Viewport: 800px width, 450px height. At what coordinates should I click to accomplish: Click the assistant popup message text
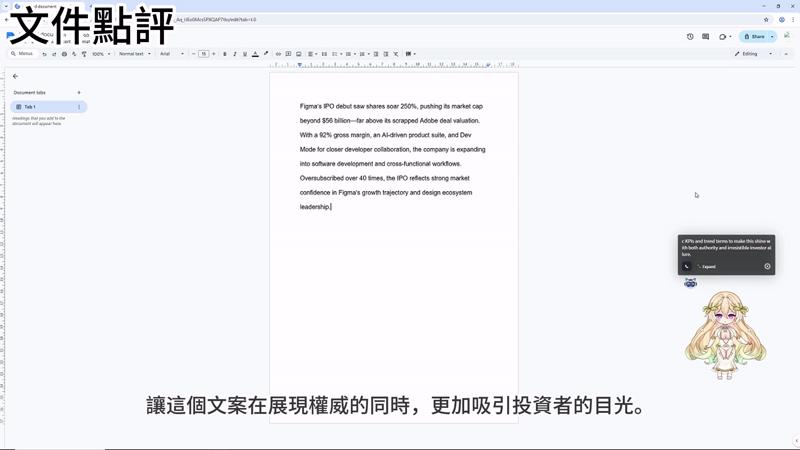(727, 247)
